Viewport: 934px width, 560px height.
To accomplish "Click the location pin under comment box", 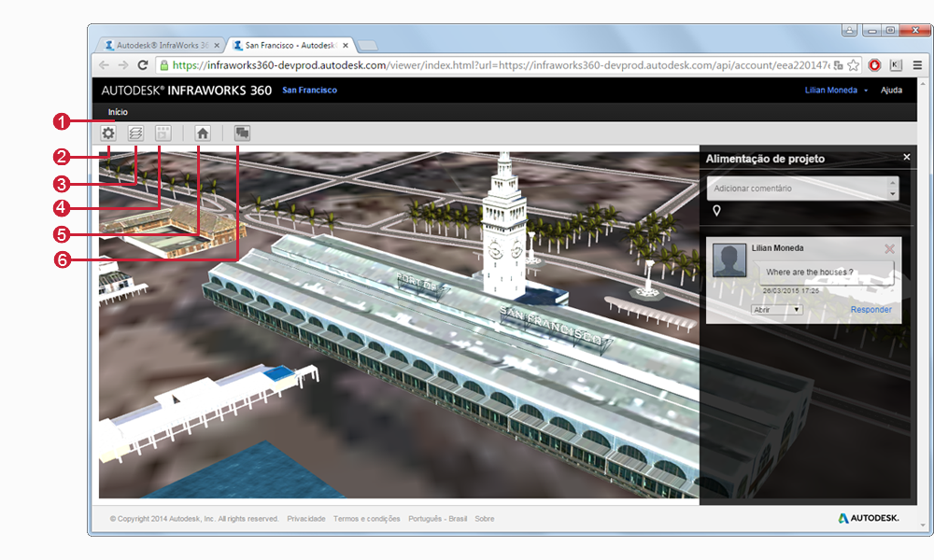I will point(716,211).
